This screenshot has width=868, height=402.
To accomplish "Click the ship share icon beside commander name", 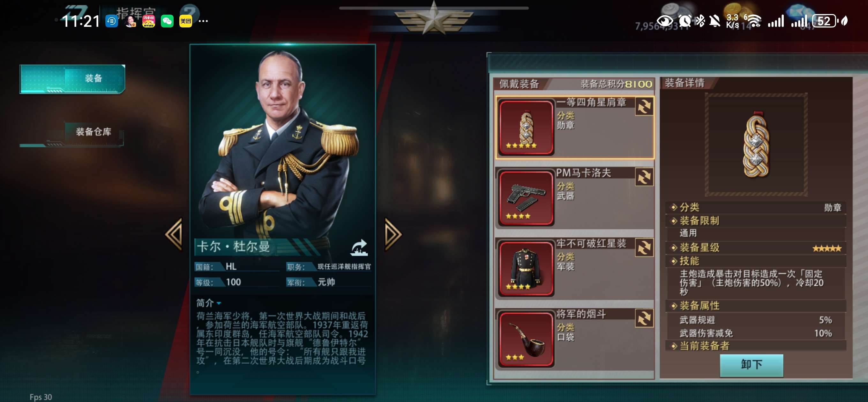I will coord(359,248).
